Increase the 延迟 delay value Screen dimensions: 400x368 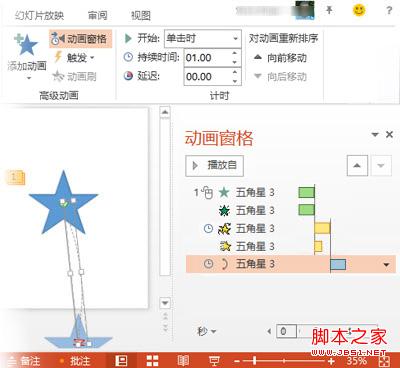click(235, 72)
